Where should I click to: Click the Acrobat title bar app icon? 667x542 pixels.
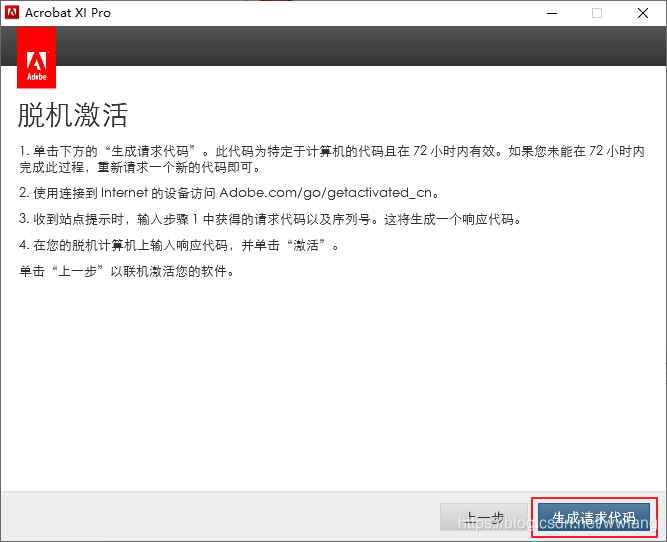(12, 12)
